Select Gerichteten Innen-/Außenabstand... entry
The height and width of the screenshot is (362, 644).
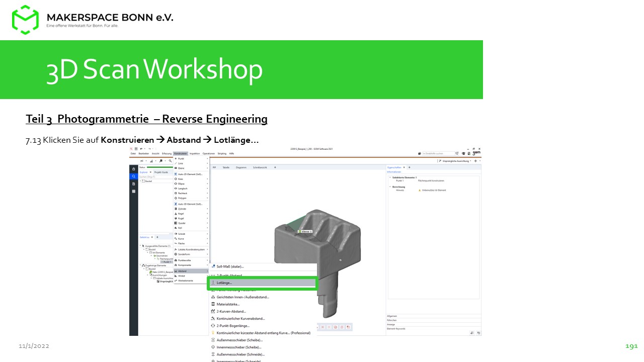(243, 297)
